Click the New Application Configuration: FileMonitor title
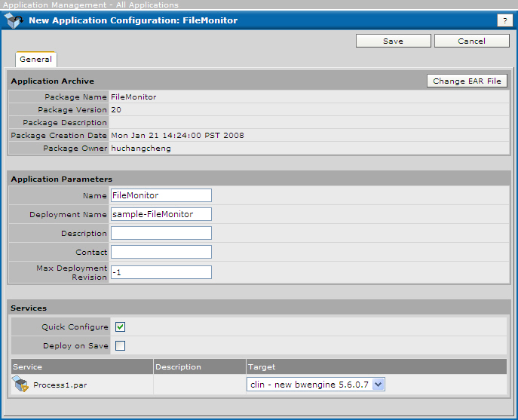 click(133, 20)
